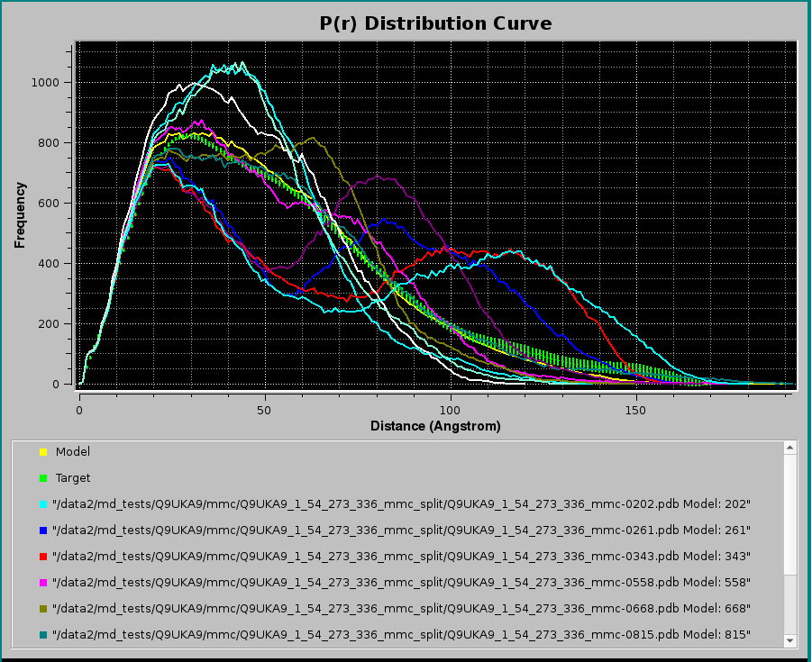Select the mmc-0202.pdb legend entry text
The width and height of the screenshot is (812, 662).
(x=401, y=503)
